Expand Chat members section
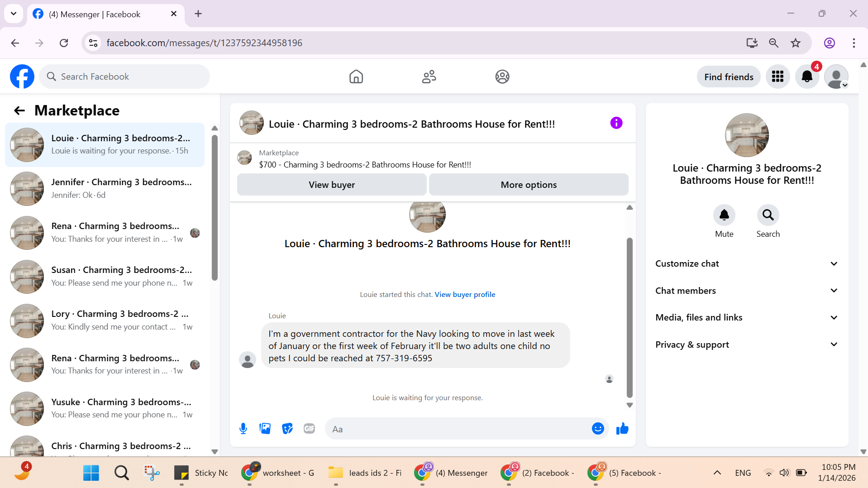The height and width of the screenshot is (488, 868). tap(747, 291)
